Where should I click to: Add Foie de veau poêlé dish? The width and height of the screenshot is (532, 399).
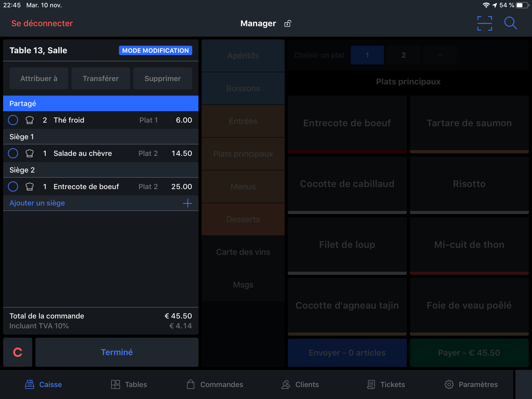[x=469, y=307]
